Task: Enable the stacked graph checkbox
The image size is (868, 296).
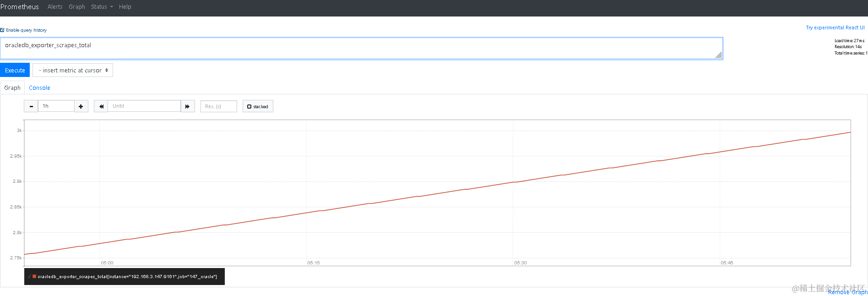Action: click(249, 106)
